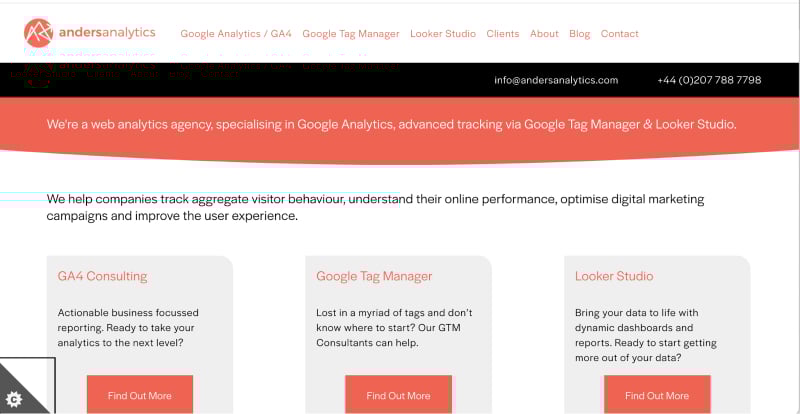Image resolution: width=800 pixels, height=414 pixels.
Task: Open the Google Analytics / GA4 menu
Action: point(236,34)
